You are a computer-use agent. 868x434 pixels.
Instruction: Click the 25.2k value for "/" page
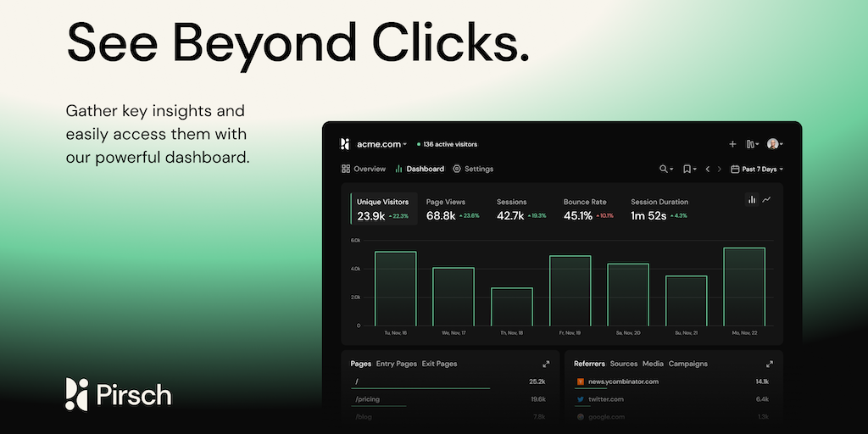537,381
